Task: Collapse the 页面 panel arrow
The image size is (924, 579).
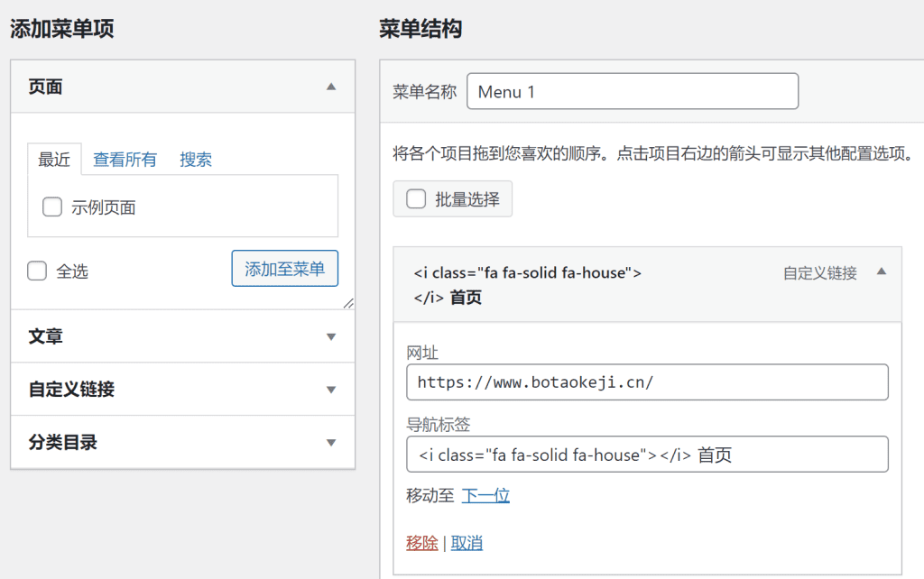Action: [x=330, y=87]
